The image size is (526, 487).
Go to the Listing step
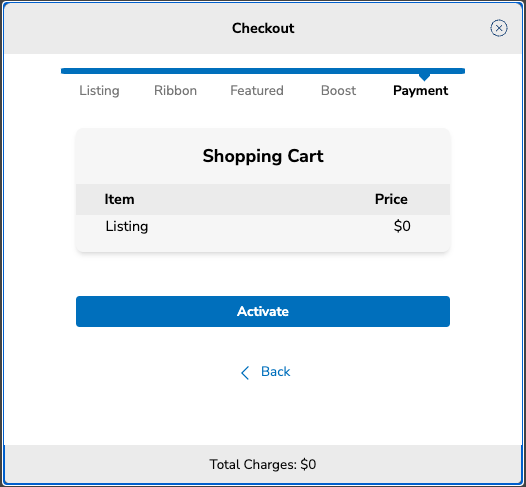(99, 91)
